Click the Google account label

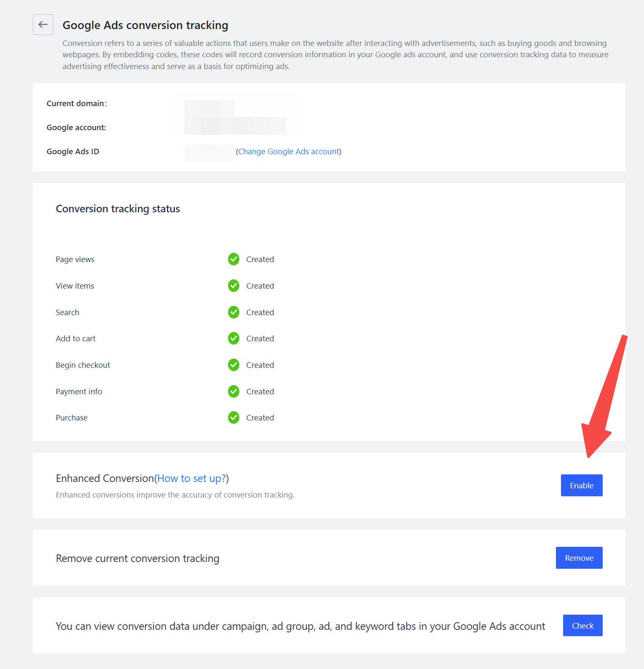click(76, 127)
